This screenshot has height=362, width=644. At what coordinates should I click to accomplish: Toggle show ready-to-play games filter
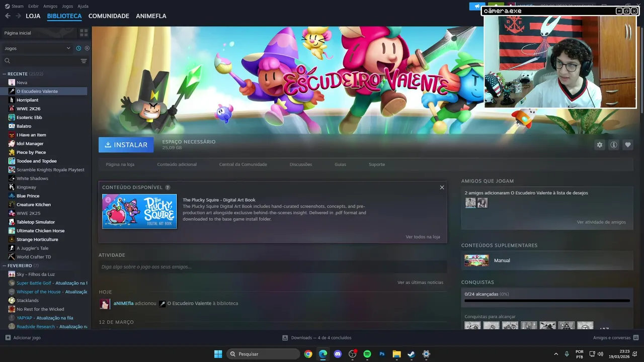tap(87, 48)
